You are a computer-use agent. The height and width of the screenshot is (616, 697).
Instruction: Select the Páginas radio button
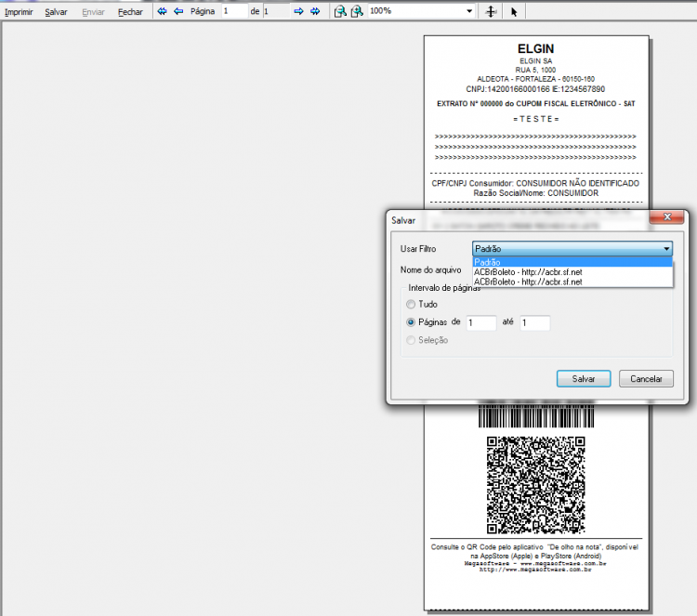[x=411, y=322]
